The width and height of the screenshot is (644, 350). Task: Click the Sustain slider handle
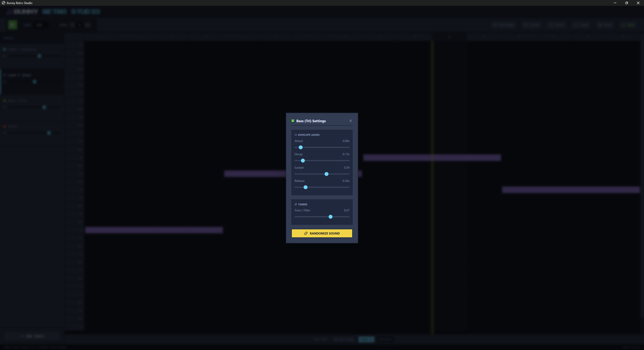tap(326, 174)
